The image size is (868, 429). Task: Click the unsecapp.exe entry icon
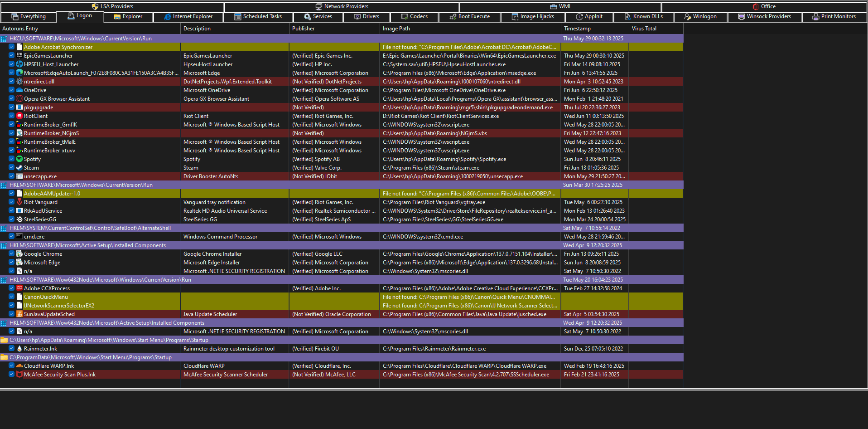click(19, 176)
